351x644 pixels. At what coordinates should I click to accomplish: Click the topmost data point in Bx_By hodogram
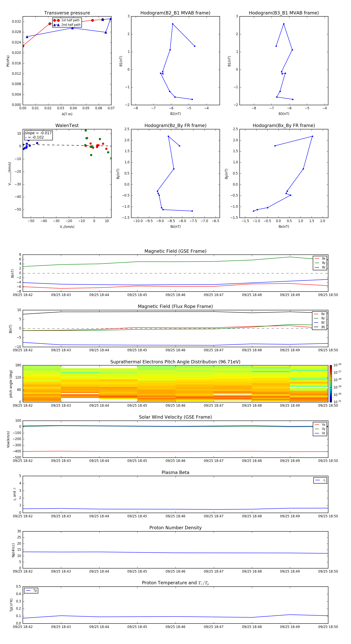pyautogui.click(x=312, y=136)
